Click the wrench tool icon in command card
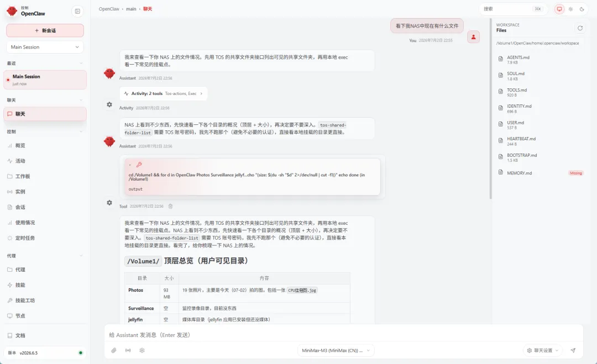 click(x=139, y=165)
